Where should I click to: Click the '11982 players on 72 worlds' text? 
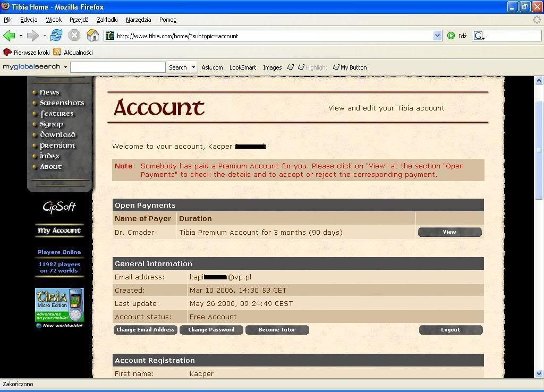click(59, 268)
